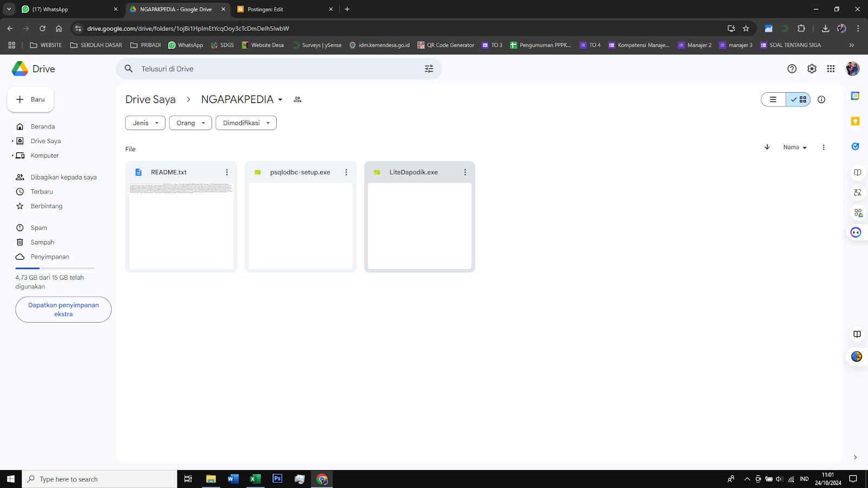This screenshot has width=868, height=488.
Task: Open Google account profile picture
Action: [852, 69]
